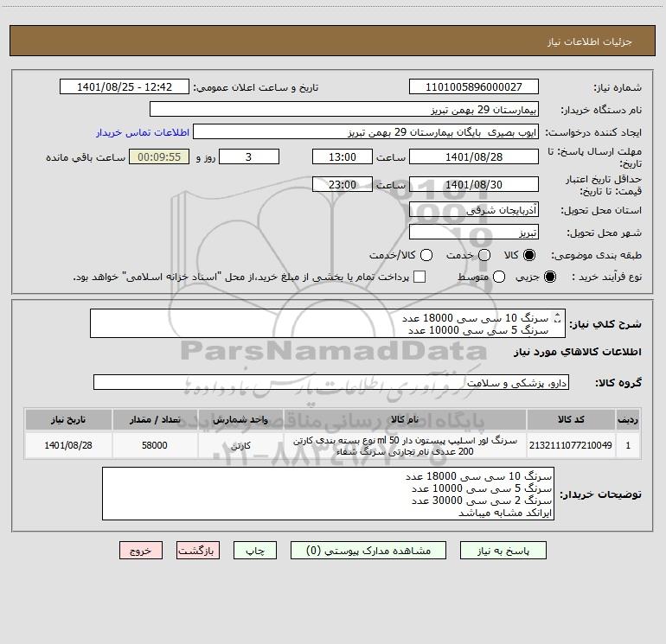Click the unit cell کارتن
666x644 pixels.
click(x=240, y=445)
